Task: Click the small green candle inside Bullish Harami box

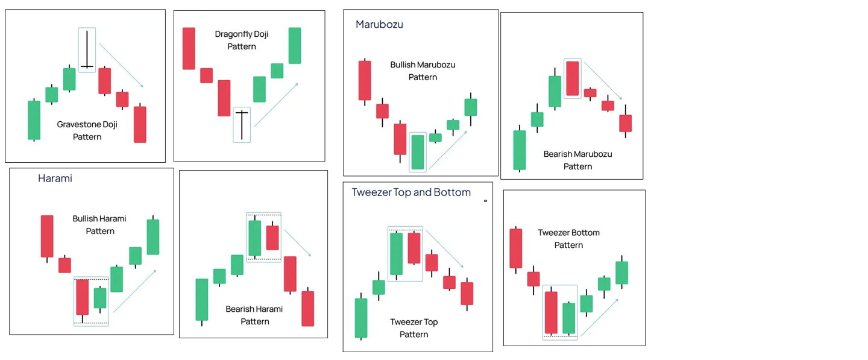Action: click(x=100, y=298)
